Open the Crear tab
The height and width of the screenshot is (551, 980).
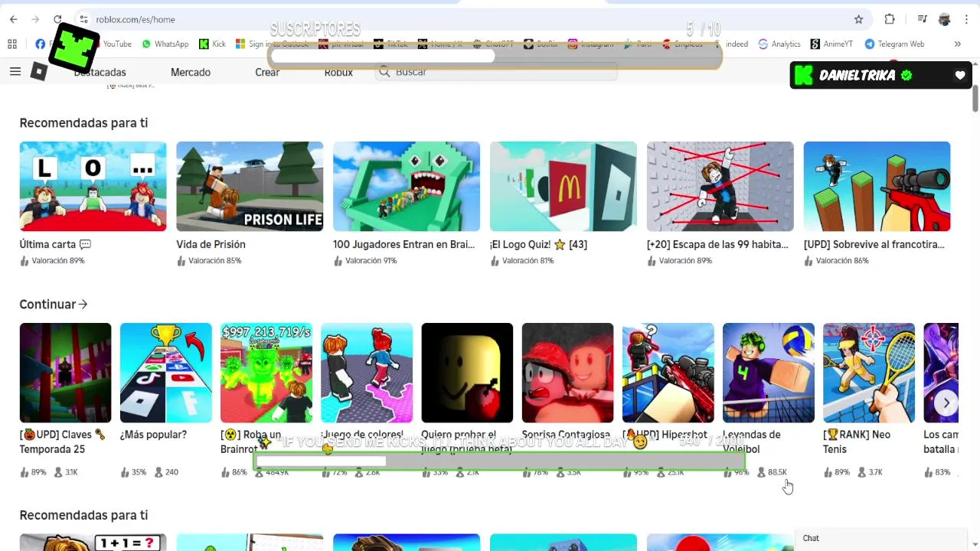click(267, 72)
